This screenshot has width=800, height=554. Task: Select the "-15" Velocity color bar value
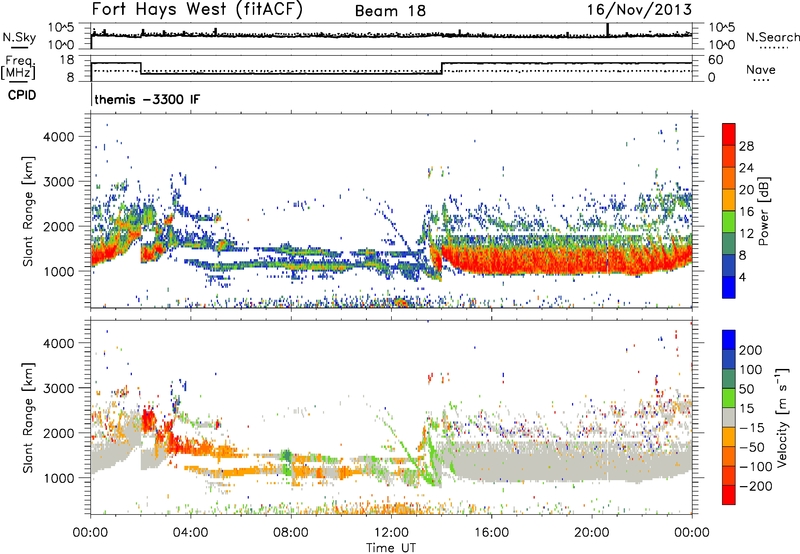coord(752,427)
